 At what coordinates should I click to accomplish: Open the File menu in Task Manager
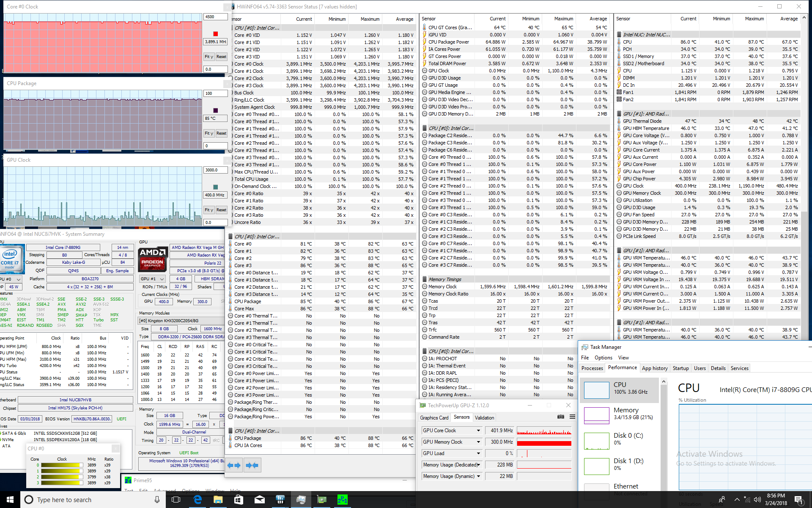tap(585, 358)
